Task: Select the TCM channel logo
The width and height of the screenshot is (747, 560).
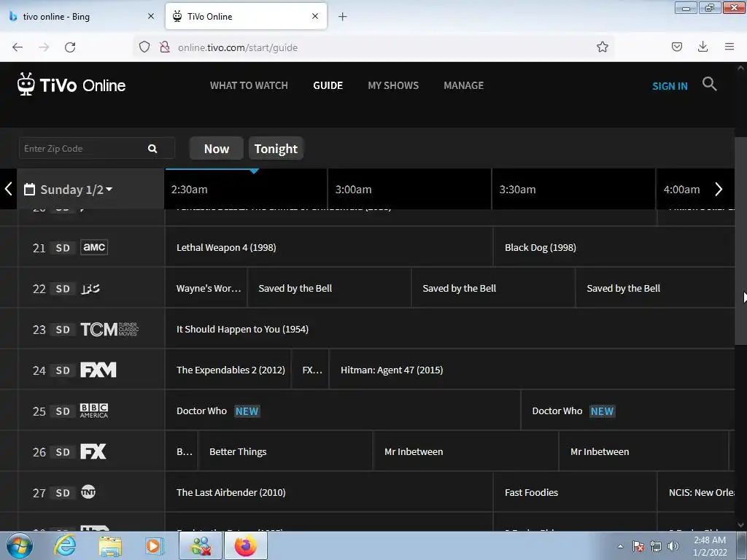Action: pos(109,329)
